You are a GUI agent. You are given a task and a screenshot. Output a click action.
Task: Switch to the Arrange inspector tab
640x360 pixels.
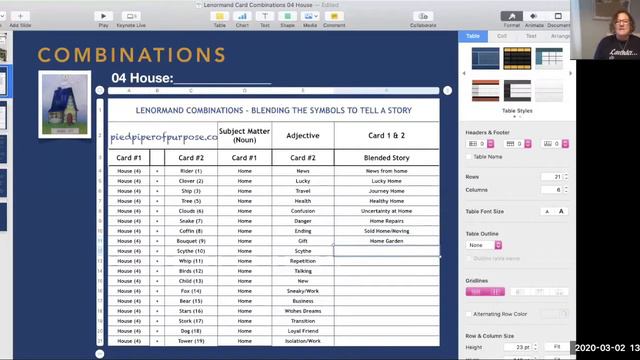[x=560, y=36]
